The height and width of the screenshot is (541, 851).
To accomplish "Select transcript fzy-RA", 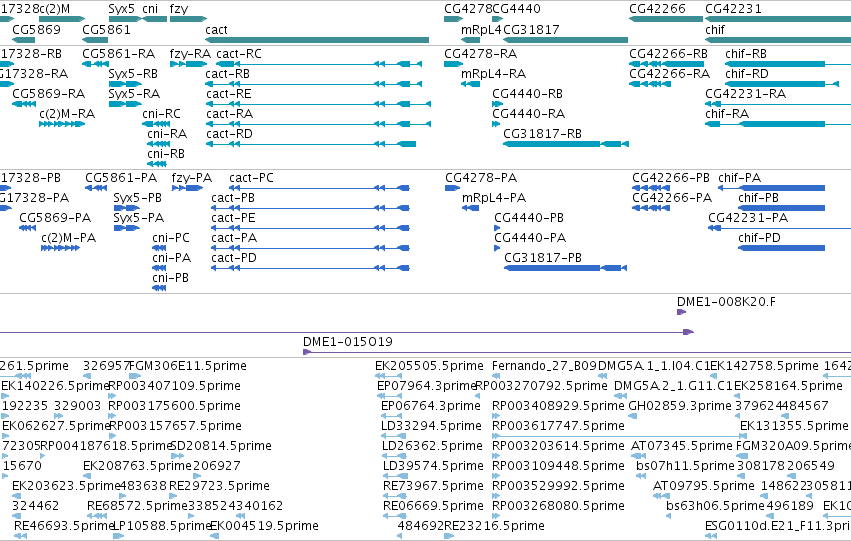I will pos(188,64).
